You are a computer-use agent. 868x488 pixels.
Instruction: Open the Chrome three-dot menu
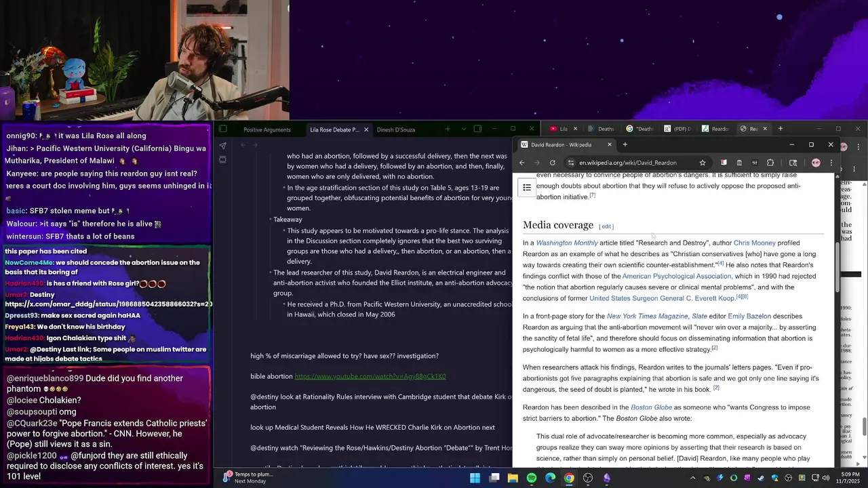(831, 163)
